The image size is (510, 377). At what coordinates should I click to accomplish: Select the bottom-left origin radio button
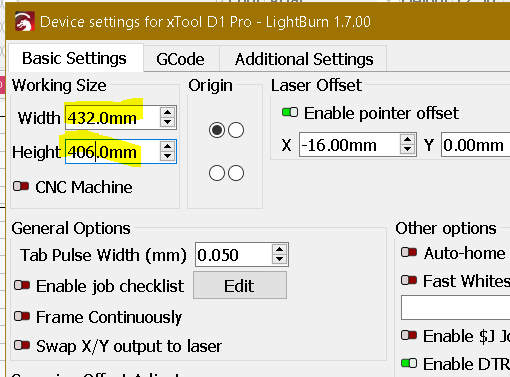tap(217, 173)
